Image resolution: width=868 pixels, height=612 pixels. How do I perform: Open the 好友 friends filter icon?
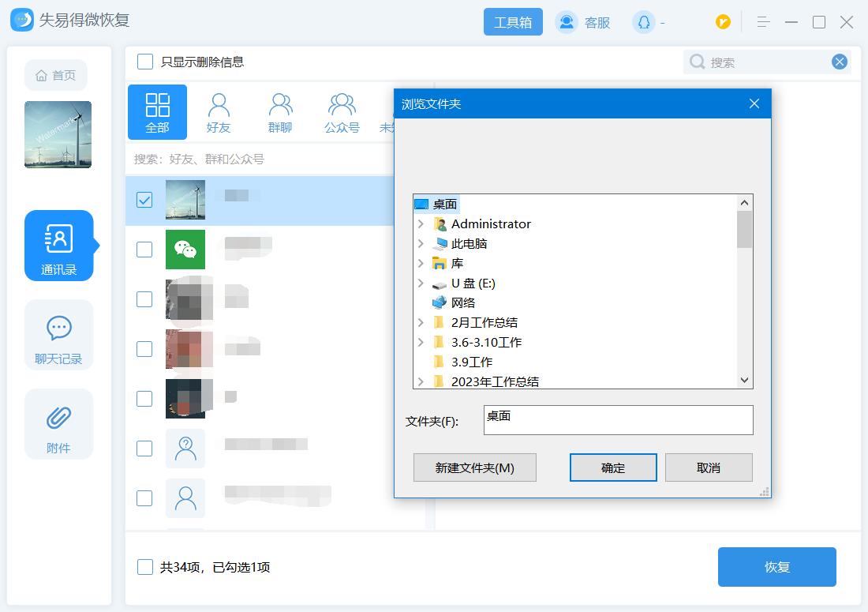219,104
